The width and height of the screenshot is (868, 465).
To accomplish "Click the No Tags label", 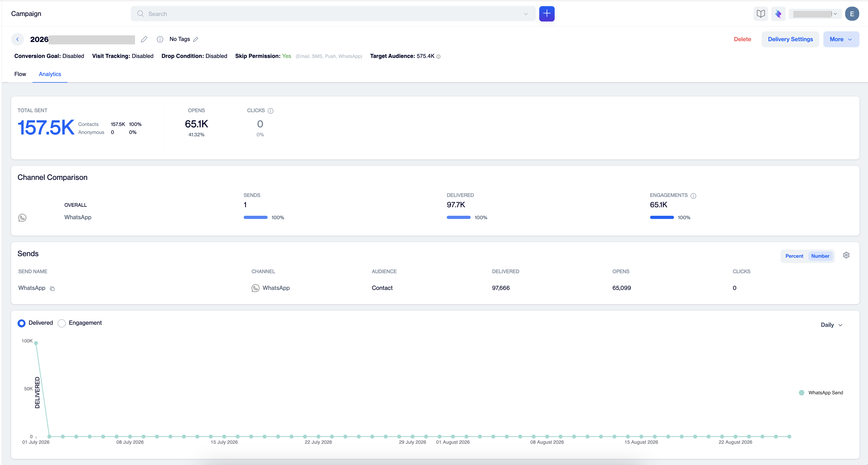I will [x=180, y=39].
